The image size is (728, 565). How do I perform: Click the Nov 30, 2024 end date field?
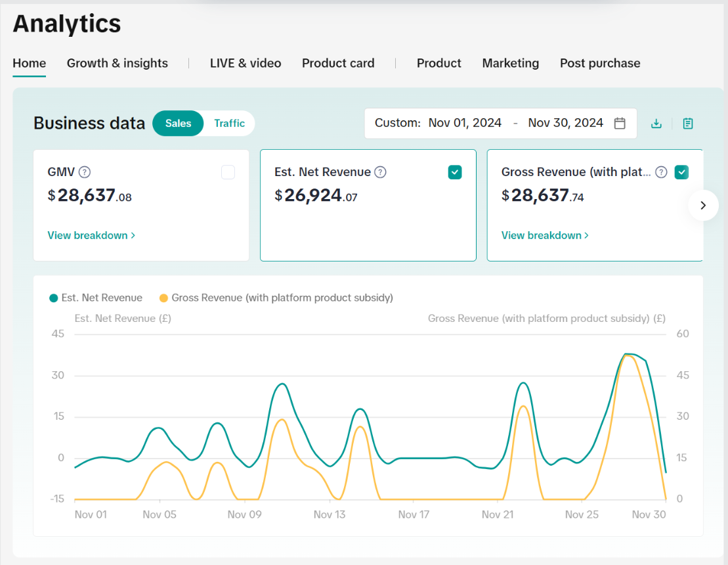point(565,123)
